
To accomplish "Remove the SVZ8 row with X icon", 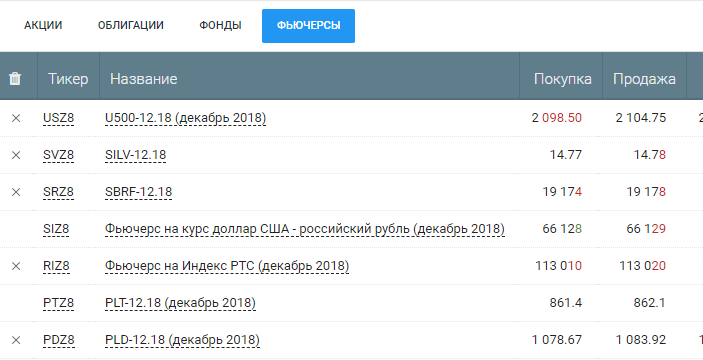I will [x=16, y=155].
